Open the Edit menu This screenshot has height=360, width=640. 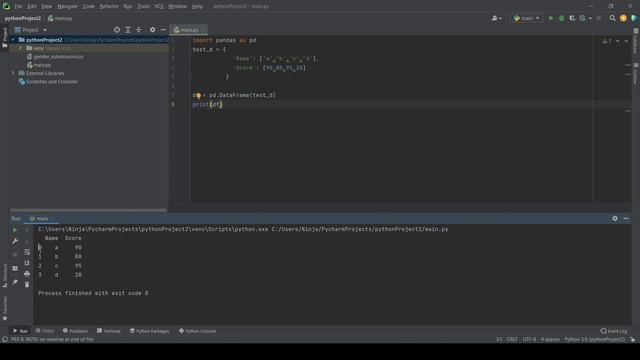pos(31,7)
